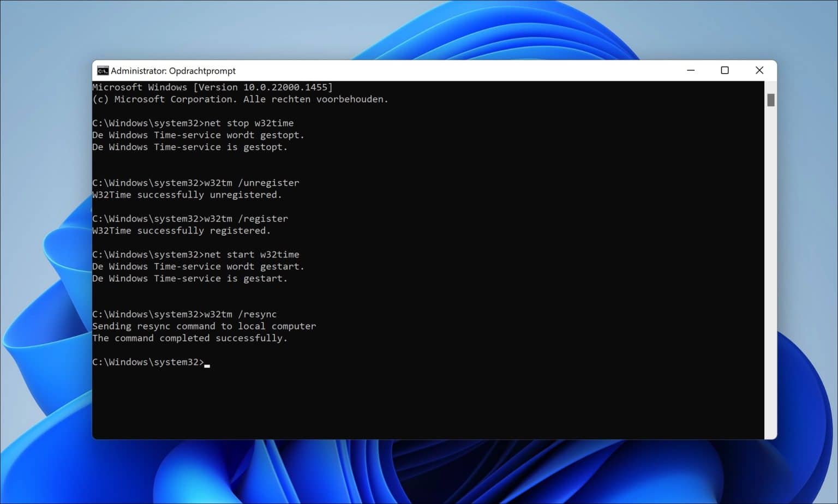Minimize the Command Prompt window
The width and height of the screenshot is (838, 504).
pos(691,70)
